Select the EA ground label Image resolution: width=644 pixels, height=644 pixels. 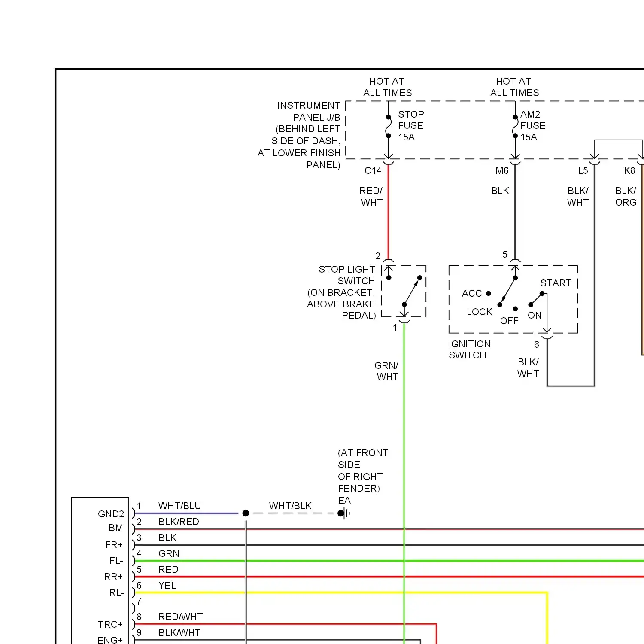[x=344, y=501]
